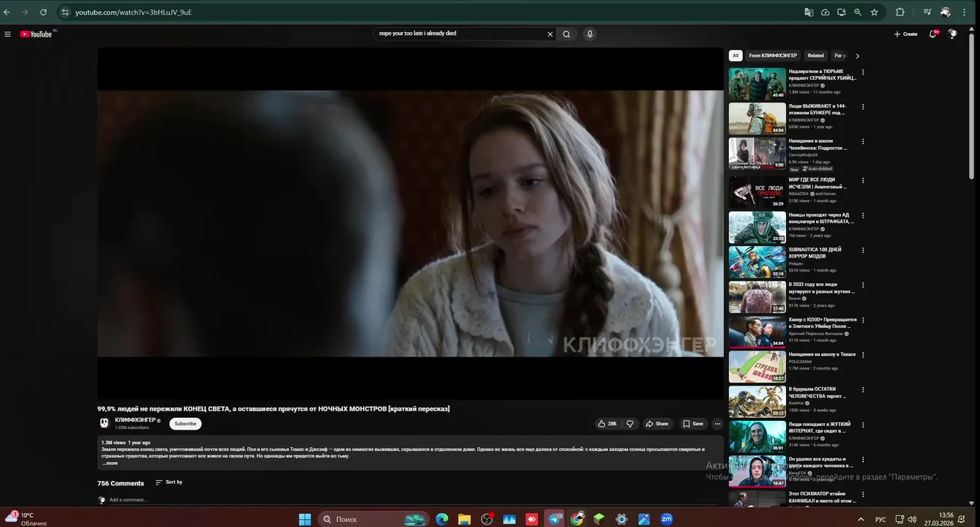980x527 pixels.
Task: Open the Chrome profile avatar
Action: 946,12
